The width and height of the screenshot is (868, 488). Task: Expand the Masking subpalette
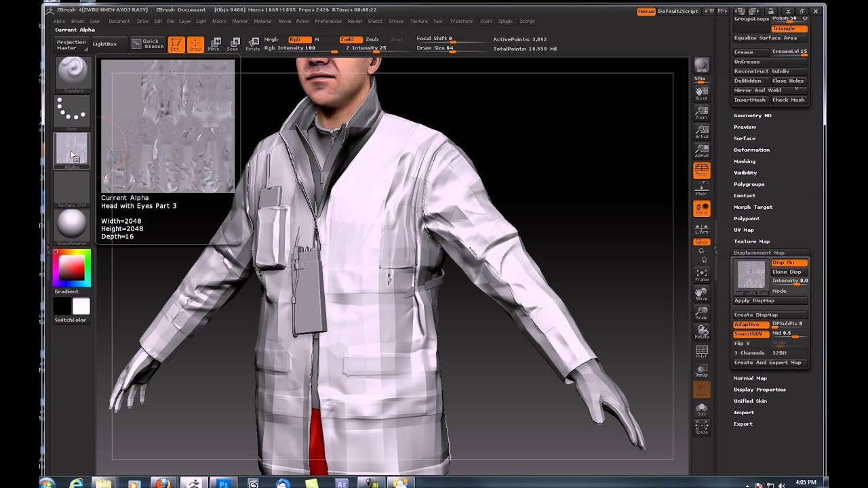745,161
